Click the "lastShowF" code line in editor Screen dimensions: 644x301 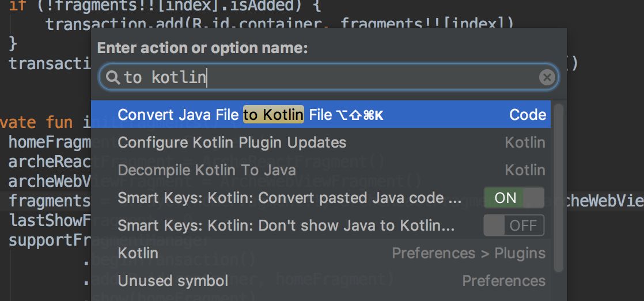(50, 221)
